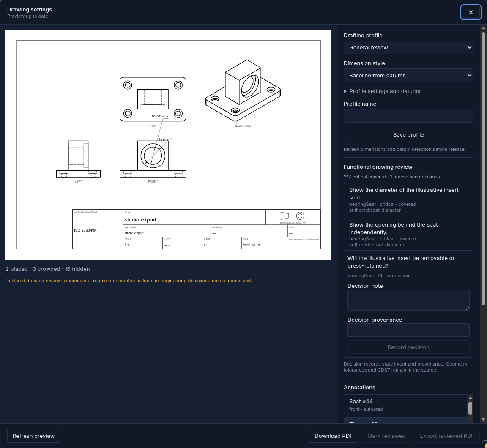The width and height of the screenshot is (487, 448).
Task: Click Export reviewed PDF
Action: point(446,436)
